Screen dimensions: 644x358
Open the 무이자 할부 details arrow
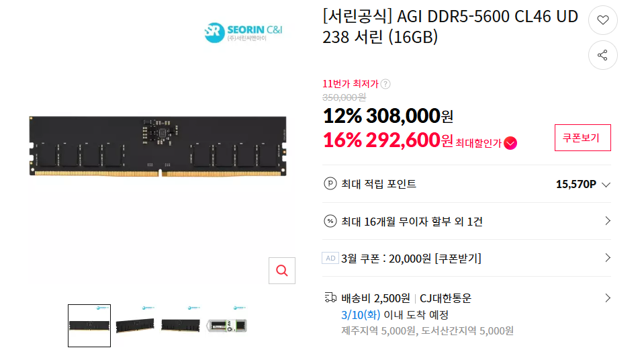608,221
